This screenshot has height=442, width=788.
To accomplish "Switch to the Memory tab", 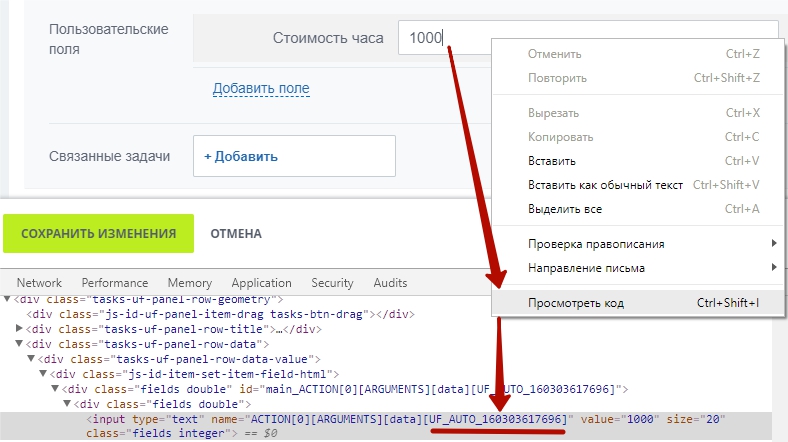I will point(189,283).
